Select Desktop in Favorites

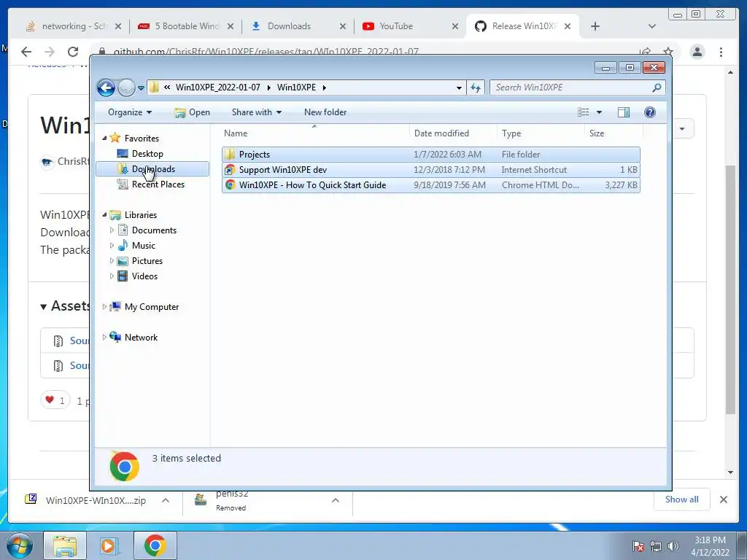tap(147, 154)
